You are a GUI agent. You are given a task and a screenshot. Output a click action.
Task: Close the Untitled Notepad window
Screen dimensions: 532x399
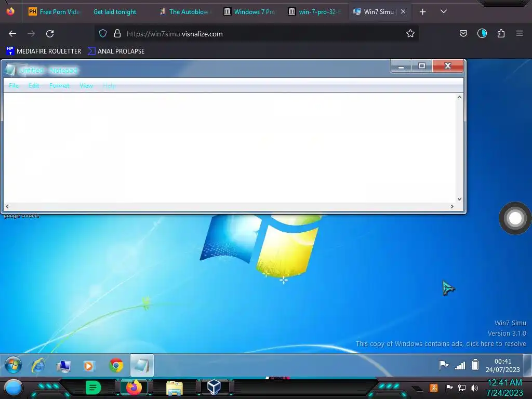coord(448,66)
